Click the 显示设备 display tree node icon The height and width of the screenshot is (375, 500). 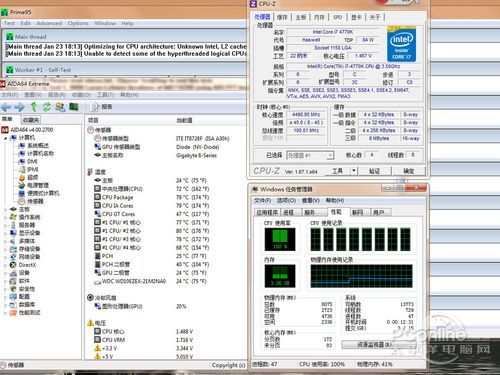coord(13,233)
